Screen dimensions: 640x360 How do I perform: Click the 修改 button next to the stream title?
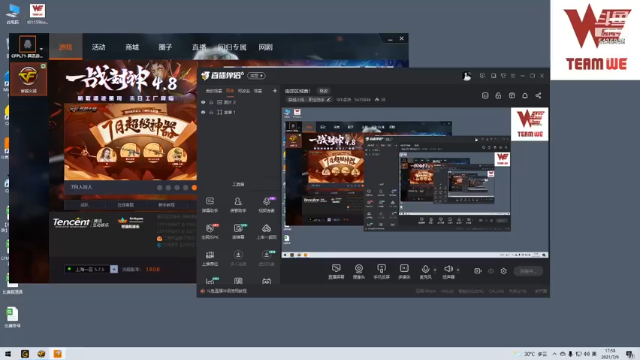click(323, 91)
